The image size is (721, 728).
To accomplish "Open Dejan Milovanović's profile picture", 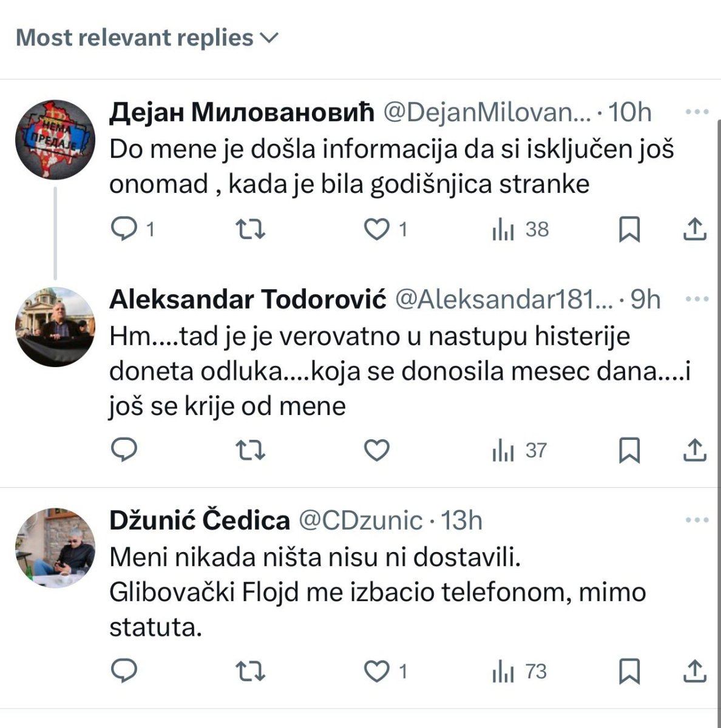I will pyautogui.click(x=55, y=140).
